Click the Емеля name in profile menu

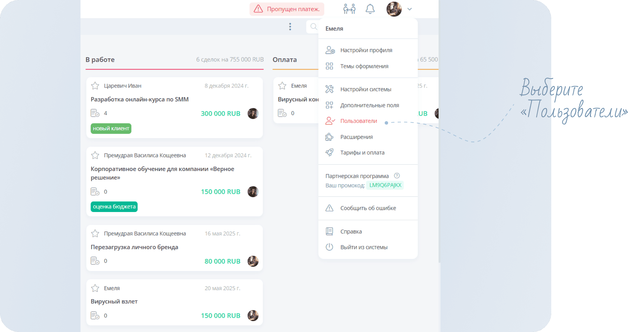[334, 29]
